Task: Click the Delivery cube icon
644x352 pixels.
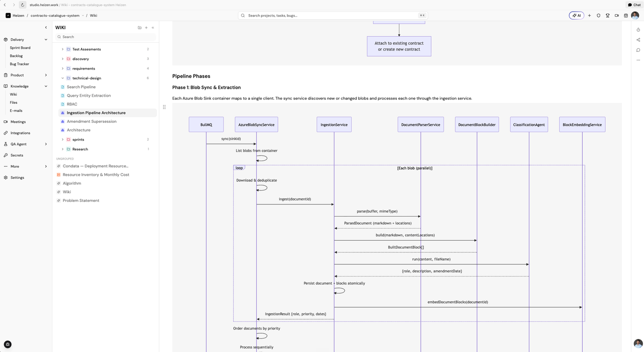Action: [6, 40]
